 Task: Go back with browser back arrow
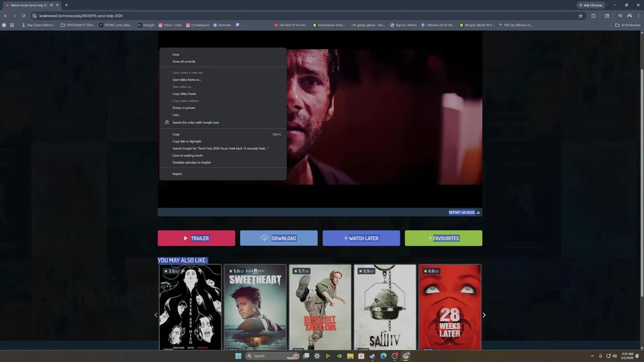pos(5,16)
